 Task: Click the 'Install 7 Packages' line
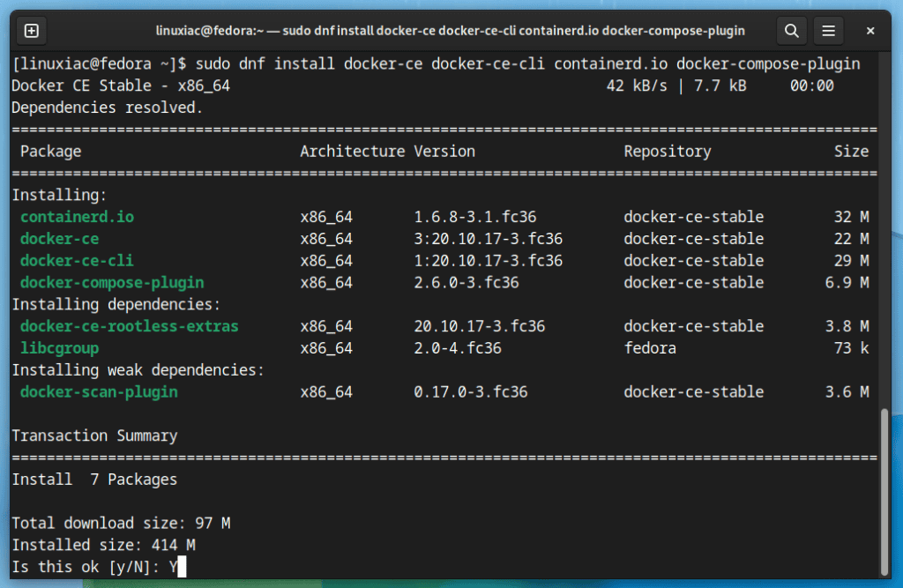tap(94, 480)
